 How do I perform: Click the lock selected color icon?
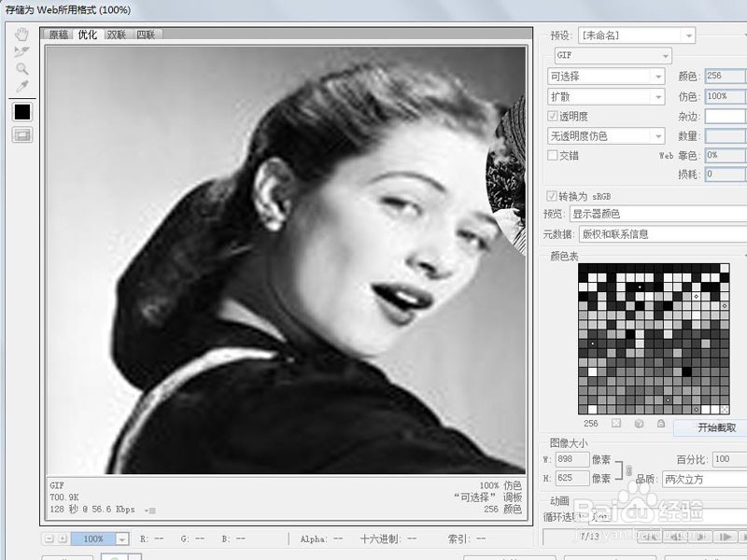pyautogui.click(x=661, y=423)
